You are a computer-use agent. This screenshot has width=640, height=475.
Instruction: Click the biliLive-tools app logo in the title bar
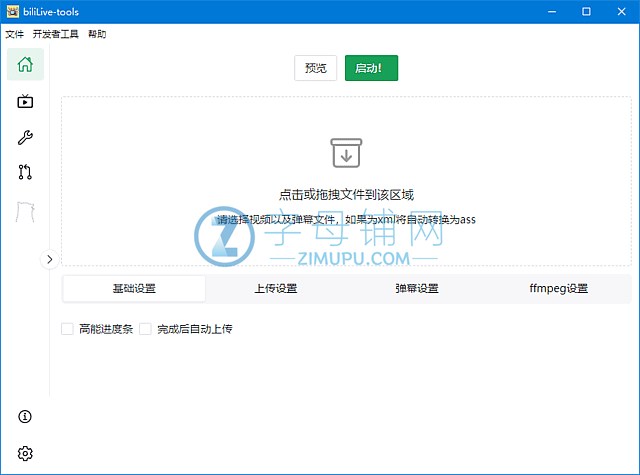(13, 11)
